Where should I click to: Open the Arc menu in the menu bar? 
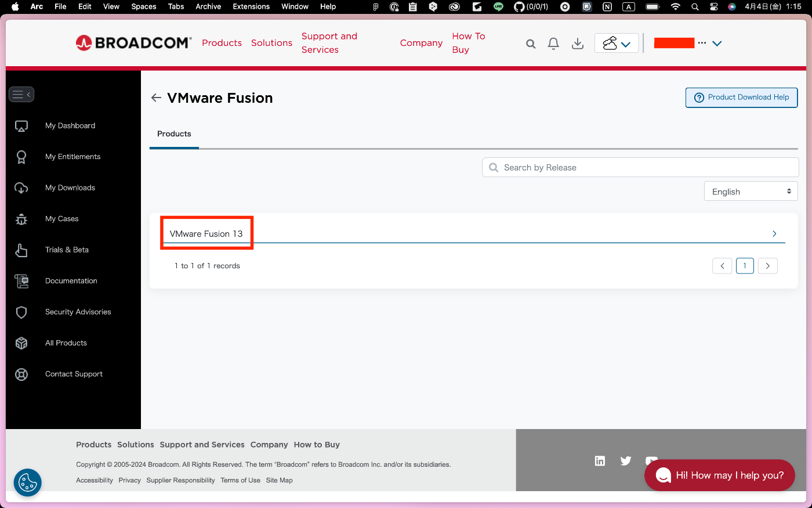(37, 6)
